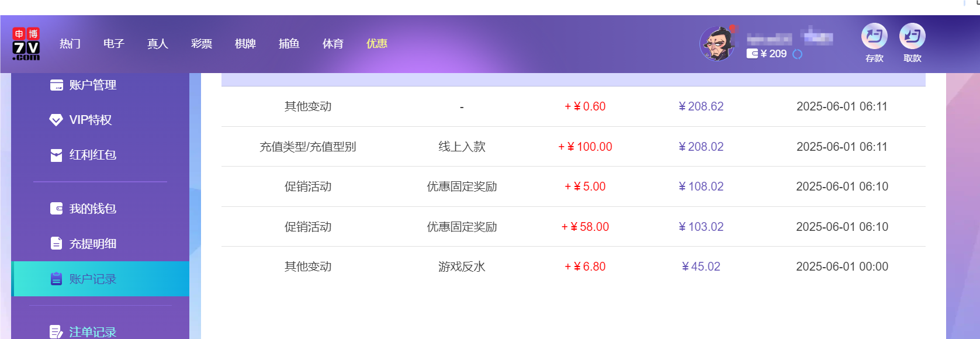Image resolution: width=980 pixels, height=339 pixels.
Task: Click the user avatar picture
Action: 718,43
